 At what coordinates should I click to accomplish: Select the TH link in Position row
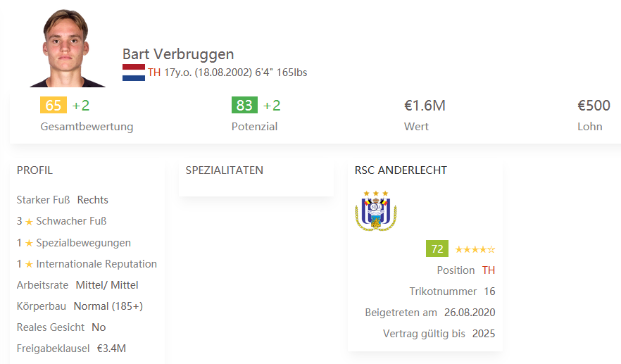[489, 270]
